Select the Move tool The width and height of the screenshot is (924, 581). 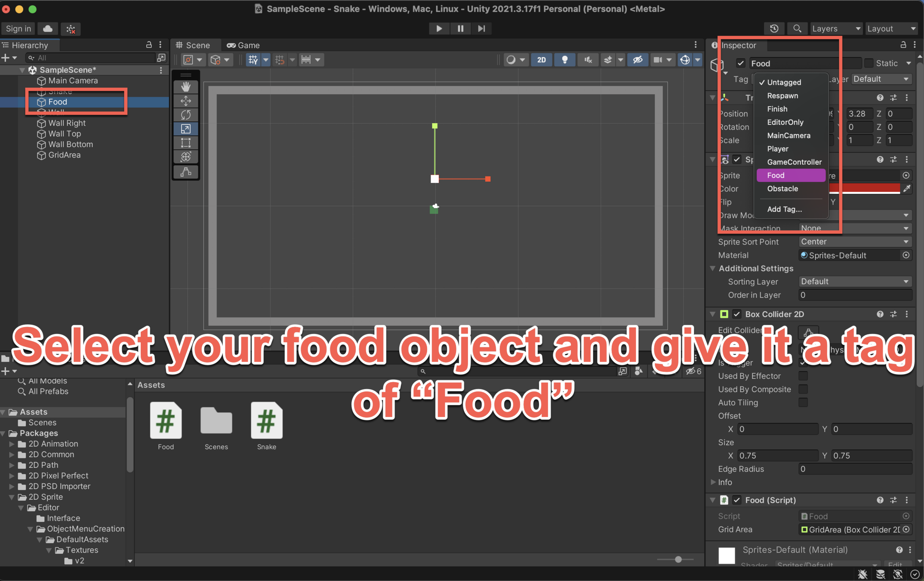pyautogui.click(x=186, y=101)
